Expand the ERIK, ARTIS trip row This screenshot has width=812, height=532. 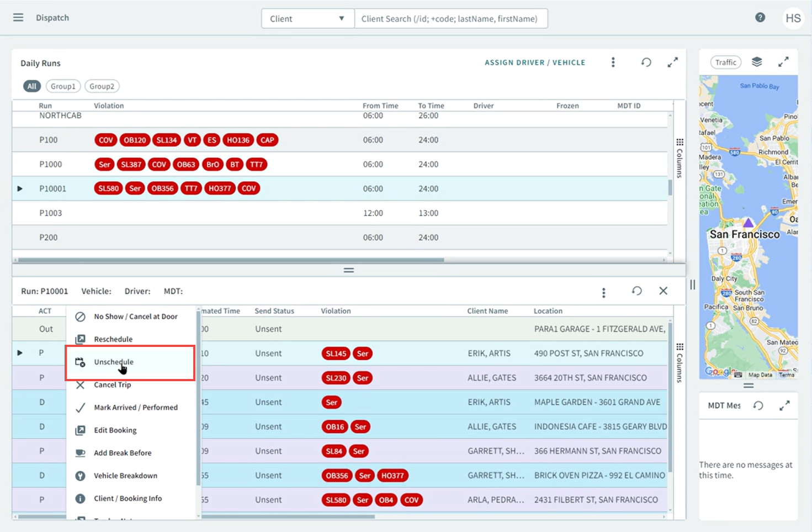coord(20,353)
